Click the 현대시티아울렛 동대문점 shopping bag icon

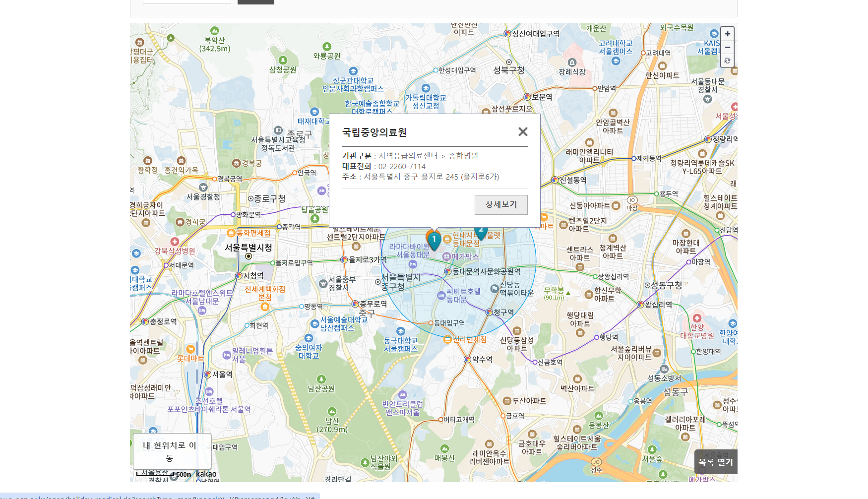tap(447, 240)
